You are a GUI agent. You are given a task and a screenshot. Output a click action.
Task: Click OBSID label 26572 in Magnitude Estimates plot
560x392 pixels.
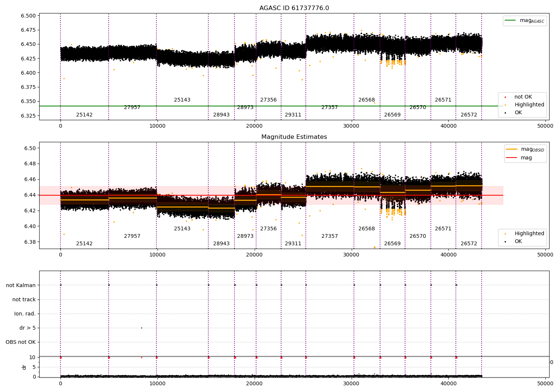click(x=469, y=244)
